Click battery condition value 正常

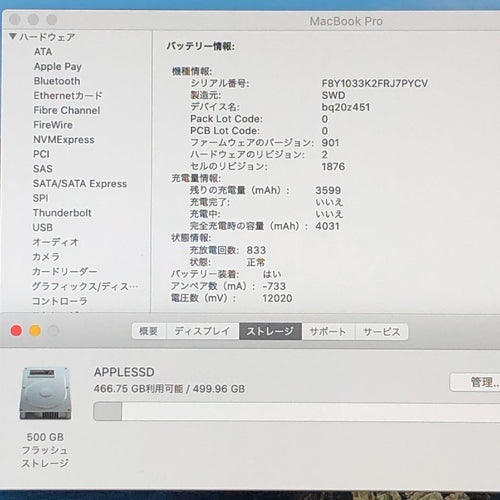(x=256, y=262)
